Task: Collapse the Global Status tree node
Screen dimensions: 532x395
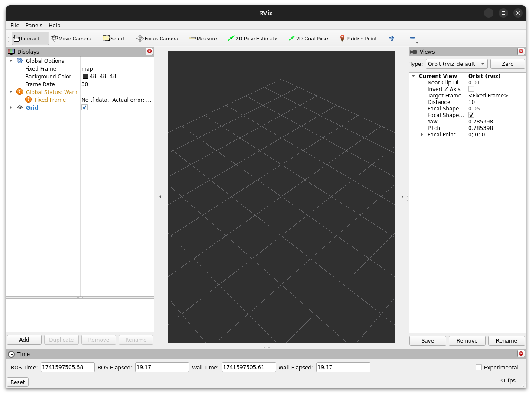Action: [11, 92]
